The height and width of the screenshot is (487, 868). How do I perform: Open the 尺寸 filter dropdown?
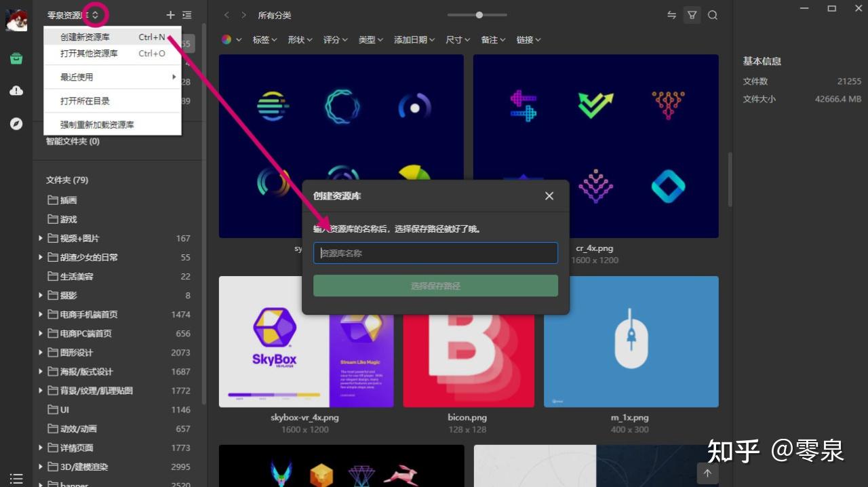point(458,40)
